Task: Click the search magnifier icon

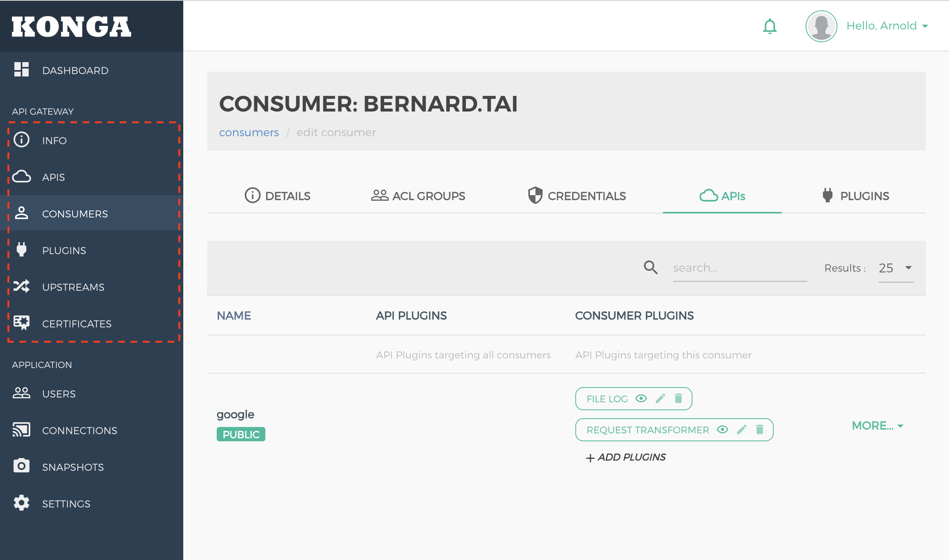Action: (x=651, y=267)
